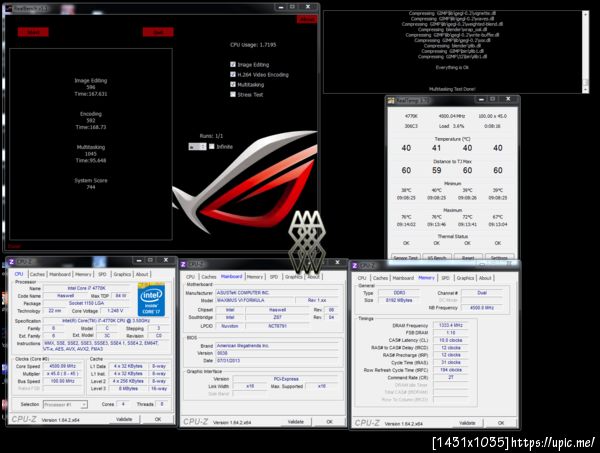Switch to CPU tab in the right CPU-Z window
This screenshot has width=600, height=453.
point(362,278)
